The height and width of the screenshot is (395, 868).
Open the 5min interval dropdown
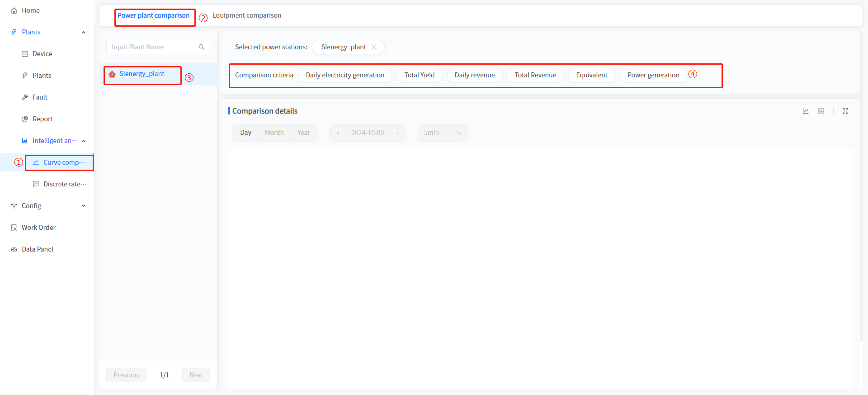pos(442,133)
